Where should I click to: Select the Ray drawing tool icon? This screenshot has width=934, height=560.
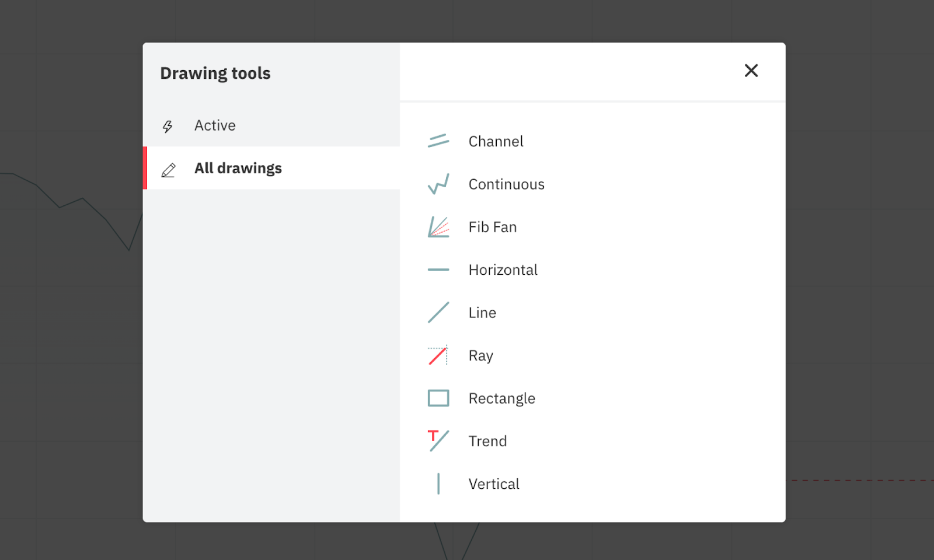pyautogui.click(x=438, y=355)
